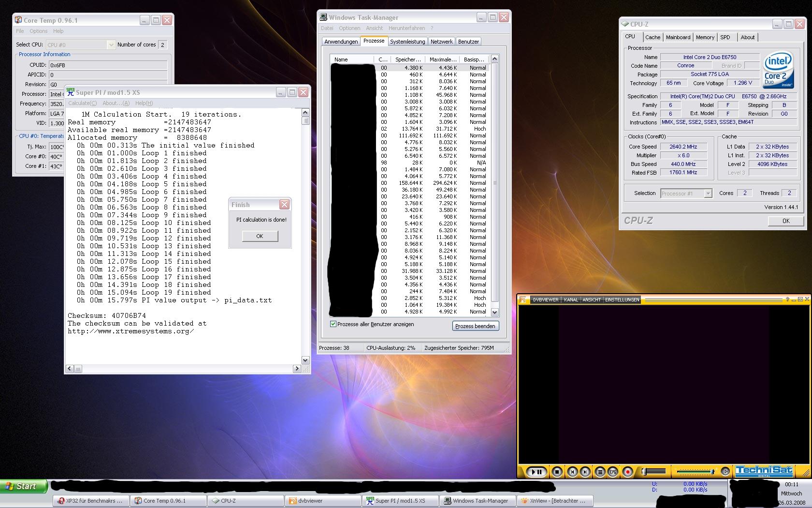Open the Ansicht menu in Task-Manager
The image size is (812, 508).
[375, 28]
